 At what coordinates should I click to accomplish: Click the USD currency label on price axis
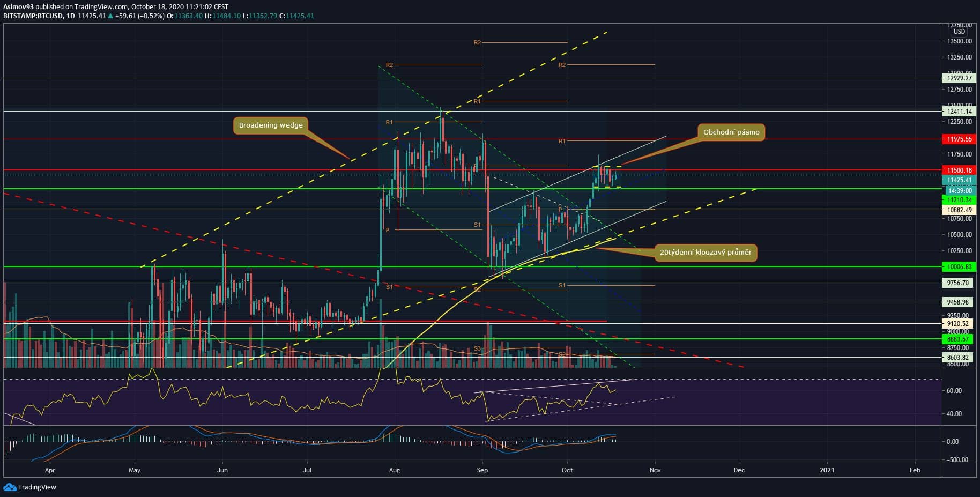[959, 32]
